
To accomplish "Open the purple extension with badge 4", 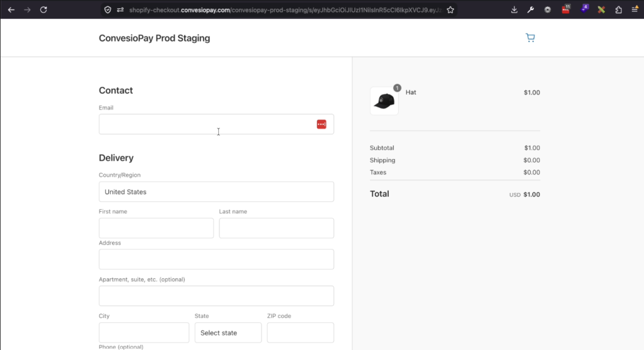I will (x=584, y=9).
